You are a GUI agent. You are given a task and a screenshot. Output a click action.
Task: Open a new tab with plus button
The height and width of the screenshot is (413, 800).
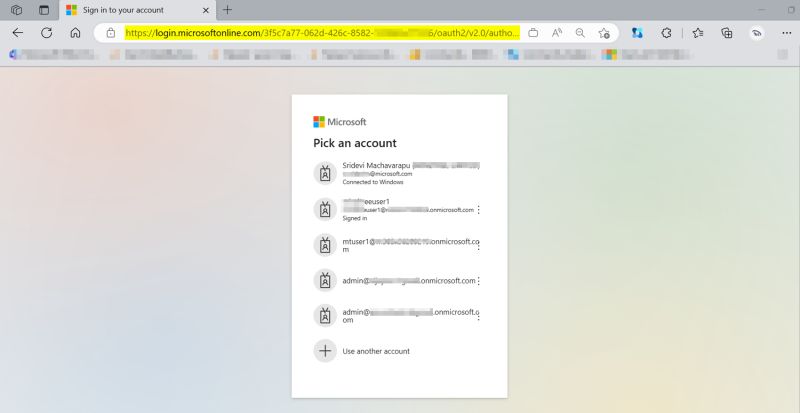(x=228, y=10)
